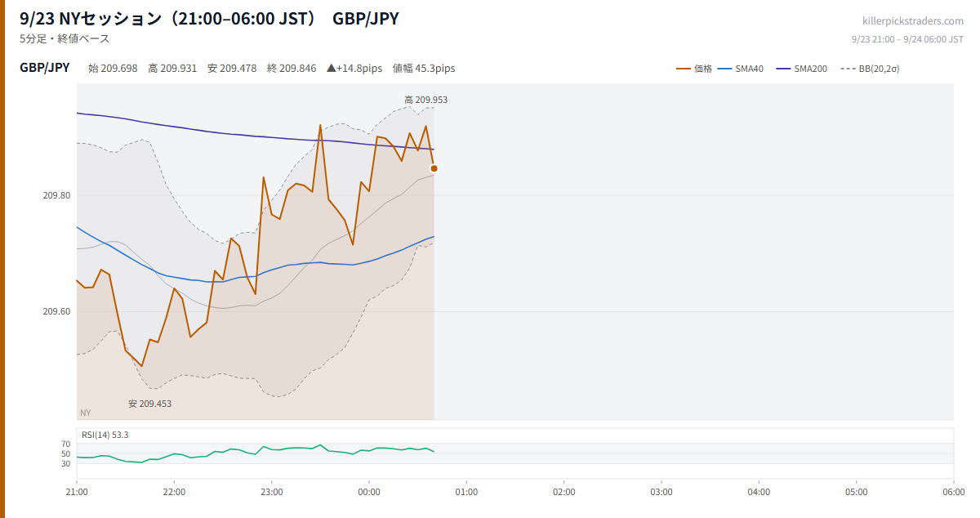The height and width of the screenshot is (518, 980).
Task: Click the 01:00 time axis label
Action: coord(466,492)
